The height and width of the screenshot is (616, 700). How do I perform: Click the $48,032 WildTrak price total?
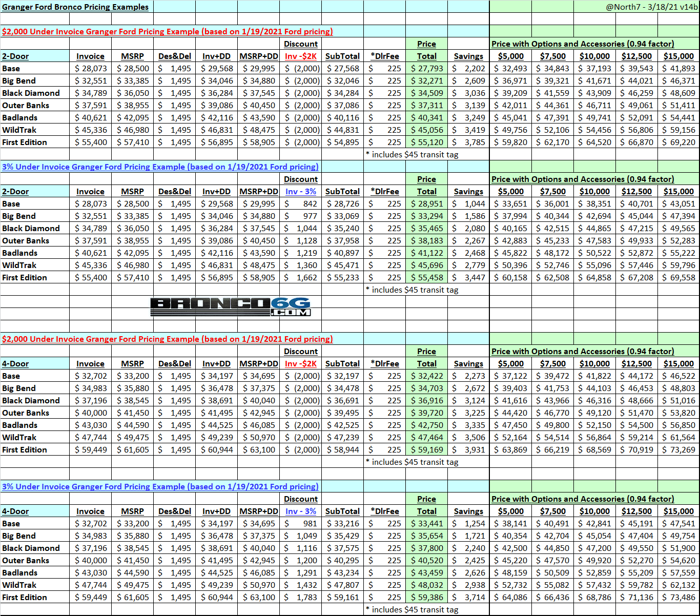tap(426, 585)
